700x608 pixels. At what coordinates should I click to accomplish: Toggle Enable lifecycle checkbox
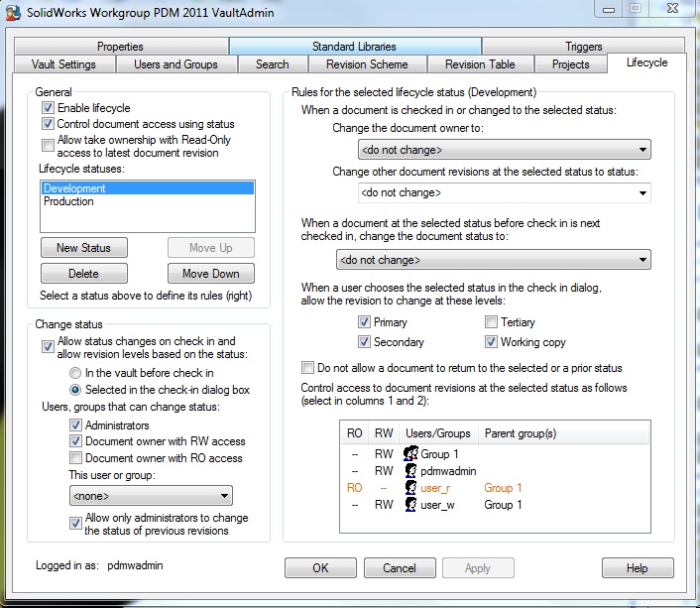pyautogui.click(x=48, y=108)
